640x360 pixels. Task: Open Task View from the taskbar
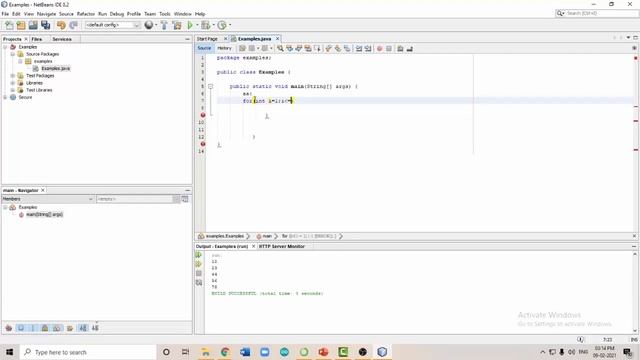pyautogui.click(x=185, y=352)
